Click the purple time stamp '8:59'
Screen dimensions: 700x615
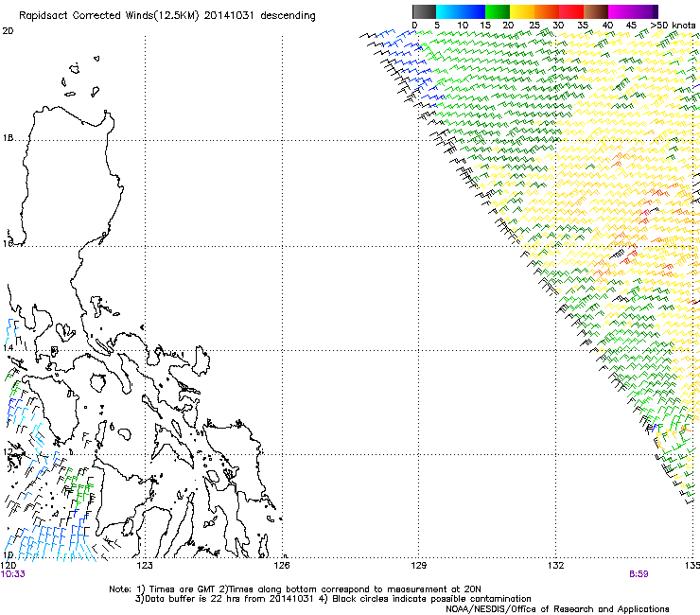[639, 574]
